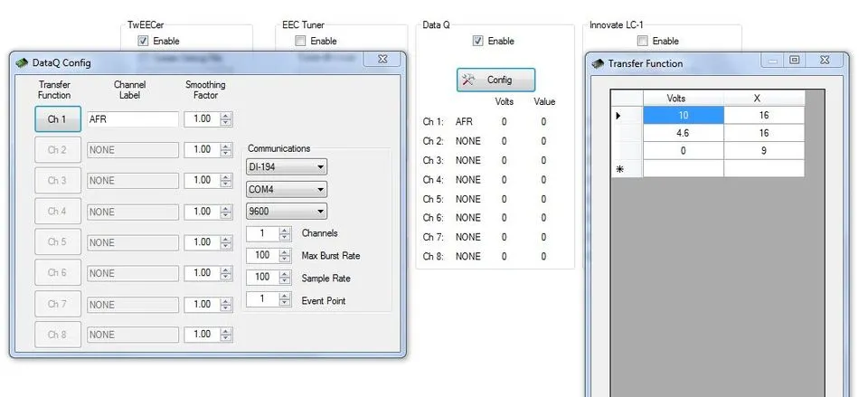Viewport: 868px width, 397px height.
Task: Click the Ch 2 smoothing factor spinner
Action: pos(226,149)
